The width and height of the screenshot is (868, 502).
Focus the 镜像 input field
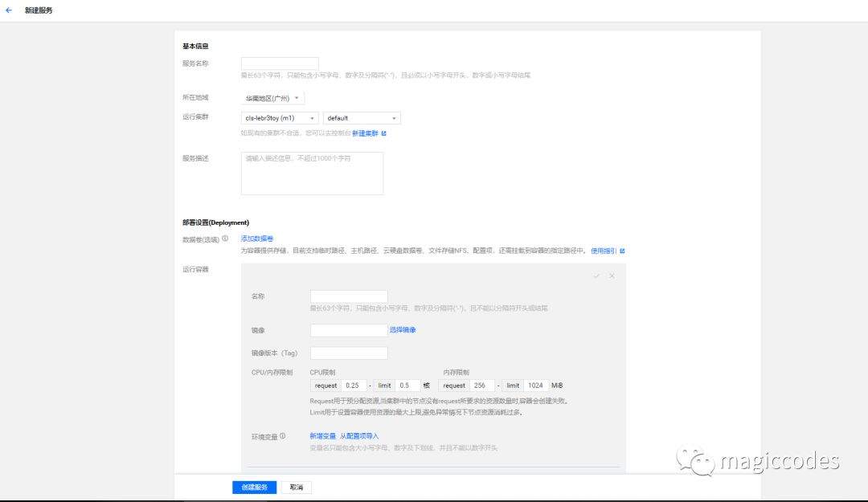[x=349, y=330]
